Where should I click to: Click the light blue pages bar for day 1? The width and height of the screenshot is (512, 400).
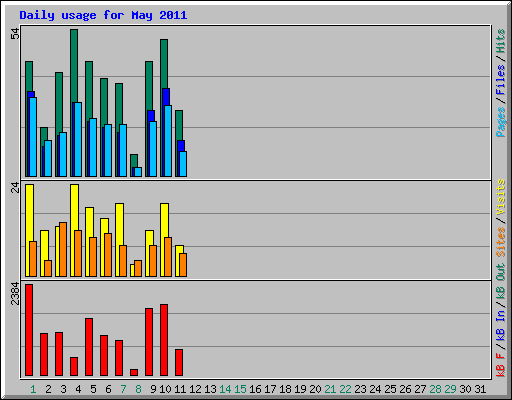click(x=33, y=137)
